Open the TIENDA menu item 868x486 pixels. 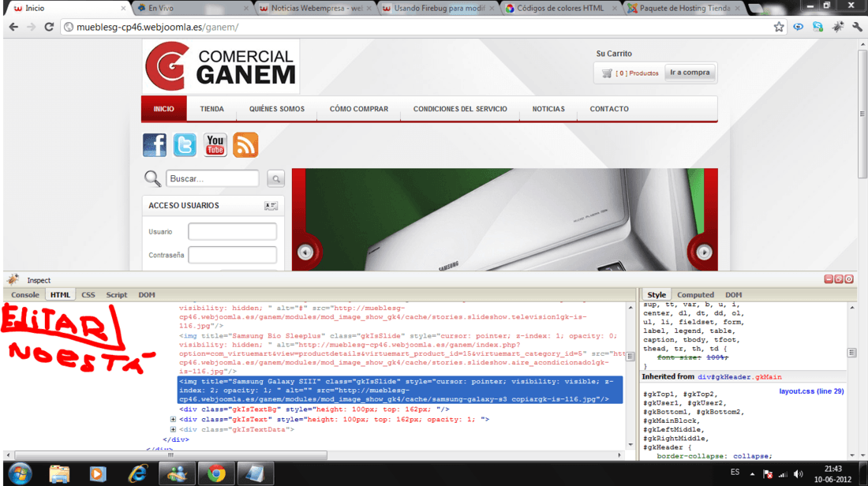212,109
